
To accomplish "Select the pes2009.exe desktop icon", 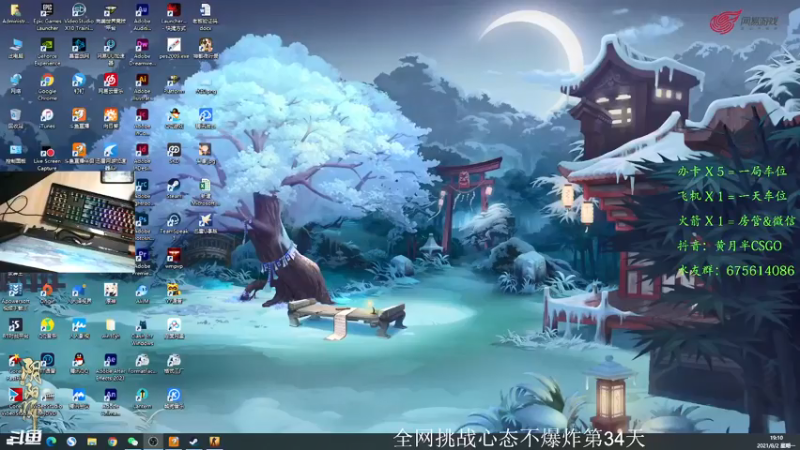I will tap(173, 48).
